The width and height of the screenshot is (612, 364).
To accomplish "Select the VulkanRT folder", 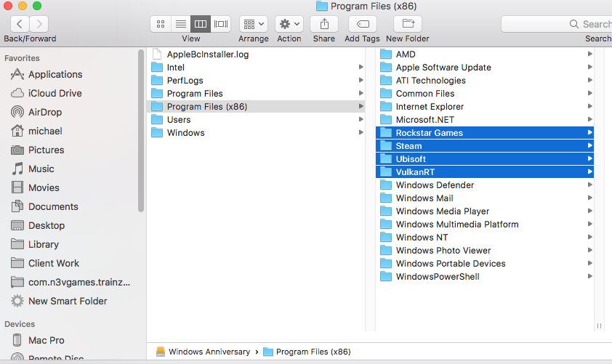I will click(x=485, y=172).
